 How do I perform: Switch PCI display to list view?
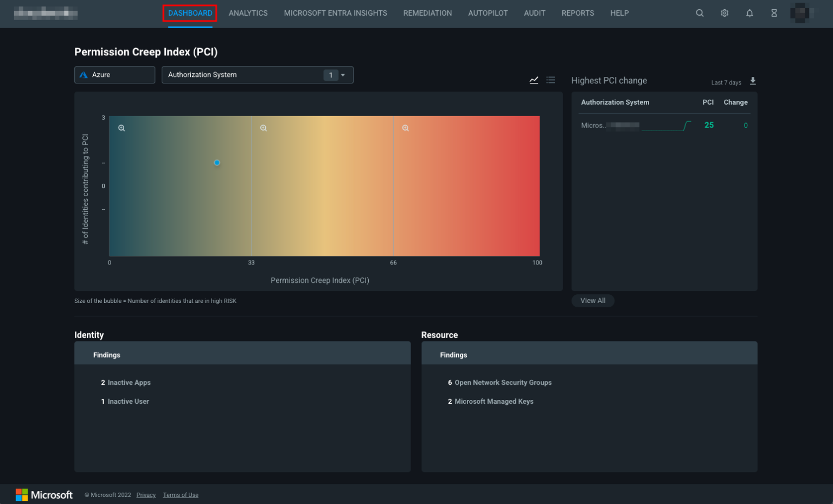coord(550,80)
